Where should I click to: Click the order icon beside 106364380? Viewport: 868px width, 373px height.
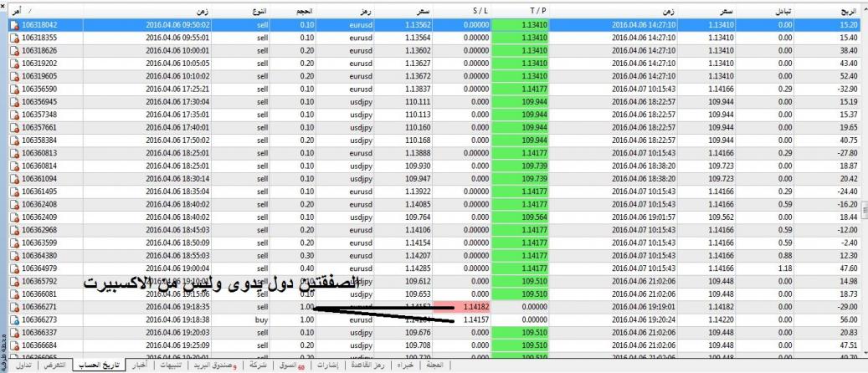coord(15,256)
